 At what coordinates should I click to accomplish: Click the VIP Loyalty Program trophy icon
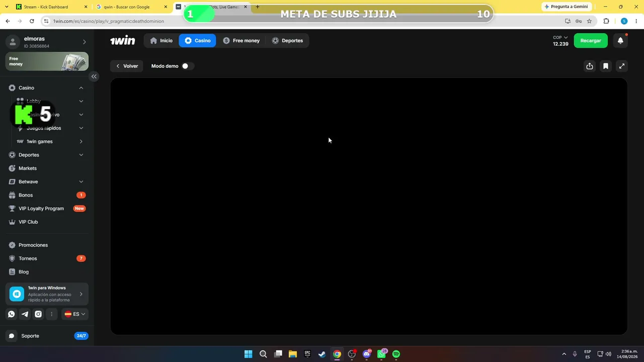click(12, 209)
